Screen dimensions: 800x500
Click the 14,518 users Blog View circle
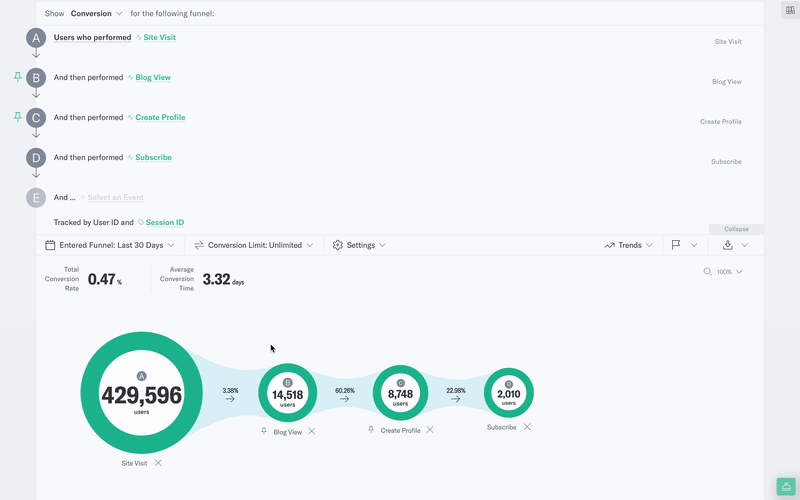pyautogui.click(x=288, y=393)
